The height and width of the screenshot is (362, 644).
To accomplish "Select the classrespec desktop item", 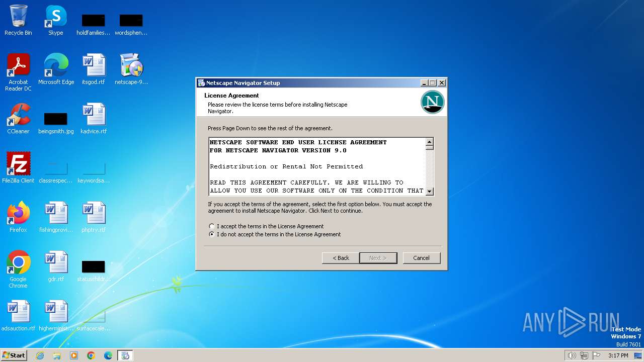I will [x=56, y=171].
